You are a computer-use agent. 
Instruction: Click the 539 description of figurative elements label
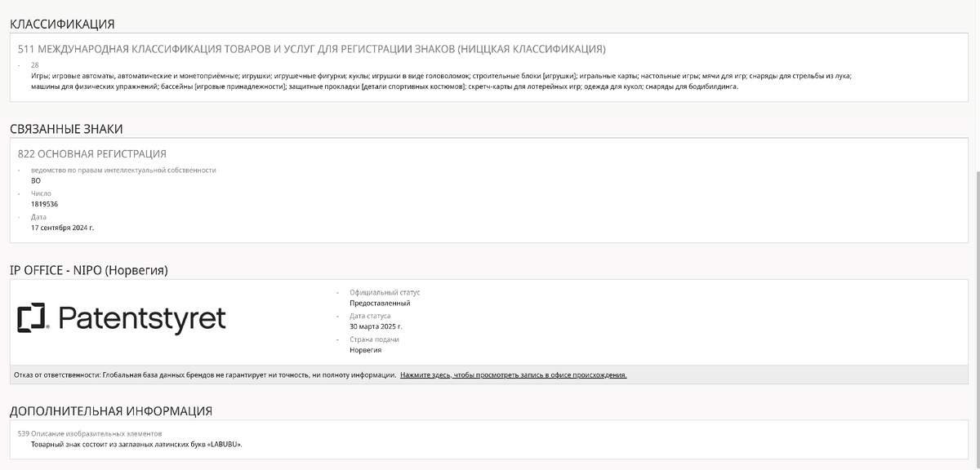click(90, 433)
